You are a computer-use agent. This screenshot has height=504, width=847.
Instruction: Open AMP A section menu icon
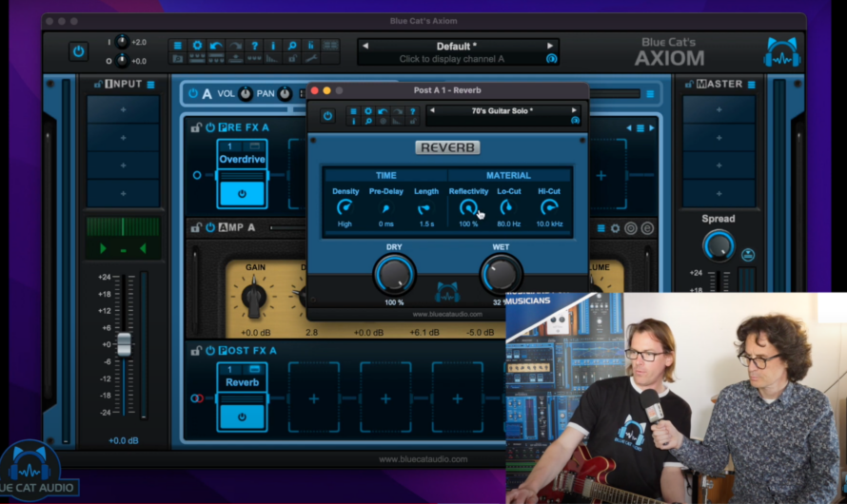pos(601,229)
